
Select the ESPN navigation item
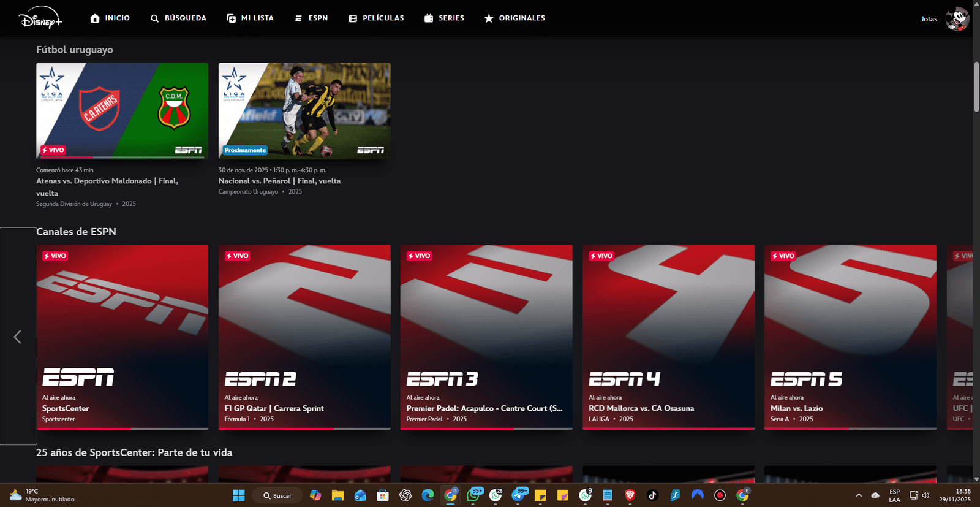tap(311, 18)
